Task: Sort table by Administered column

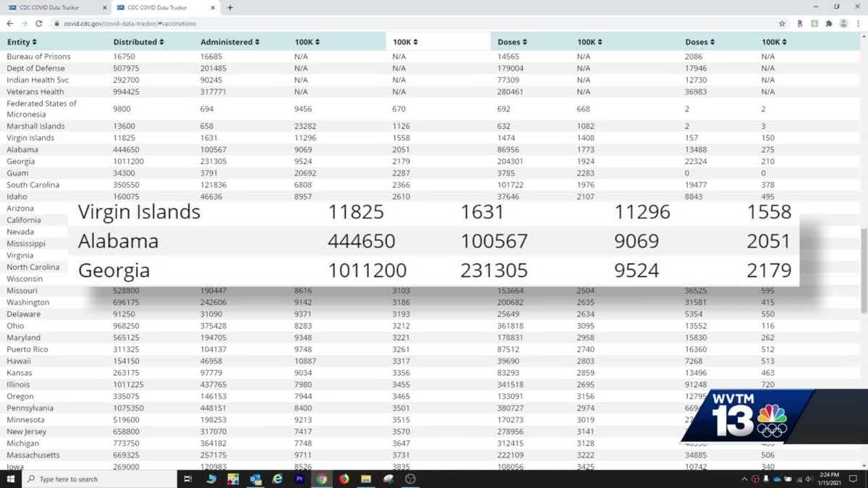Action: [x=229, y=42]
